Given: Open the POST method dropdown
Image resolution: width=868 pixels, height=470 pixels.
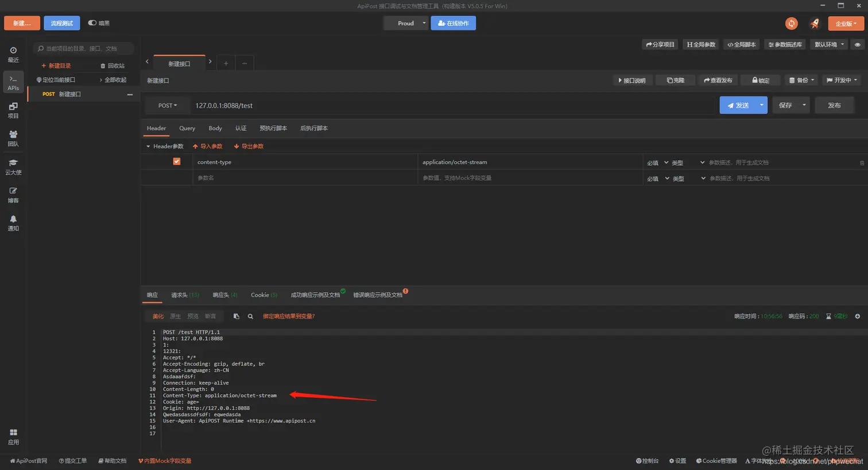Looking at the screenshot, I should click(x=168, y=106).
